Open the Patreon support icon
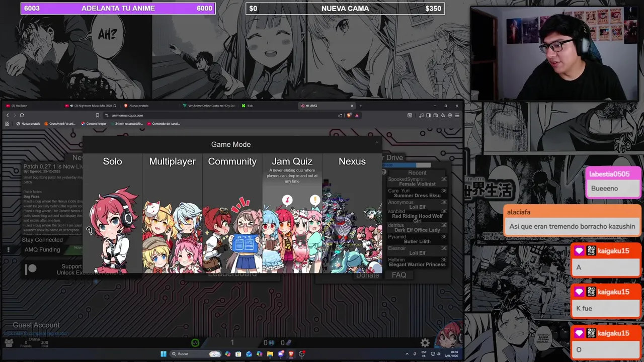Image resolution: width=644 pixels, height=362 pixels. point(31,269)
